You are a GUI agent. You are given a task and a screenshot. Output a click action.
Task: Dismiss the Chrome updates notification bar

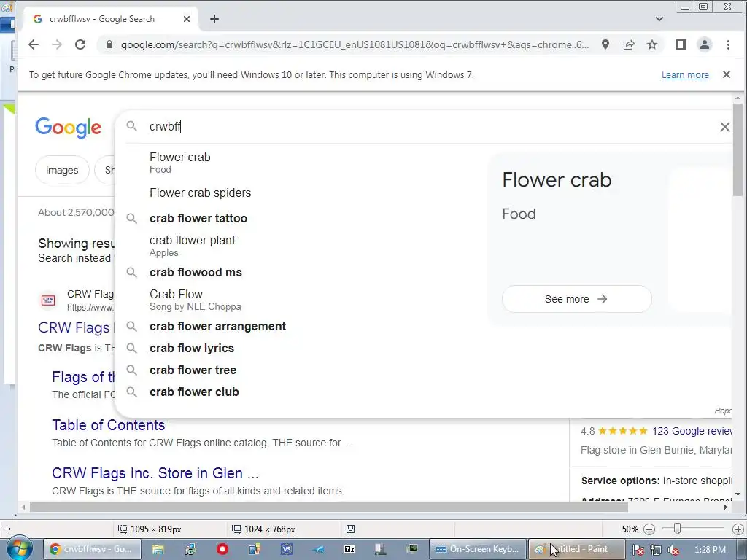(x=727, y=74)
